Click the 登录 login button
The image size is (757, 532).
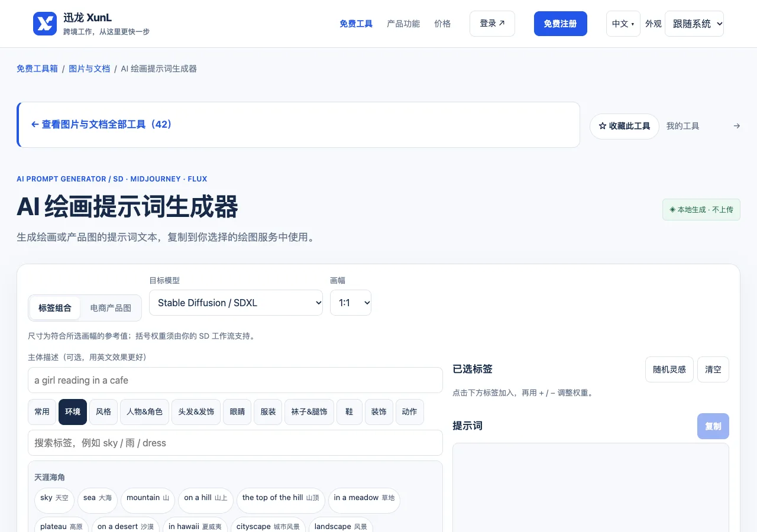492,24
